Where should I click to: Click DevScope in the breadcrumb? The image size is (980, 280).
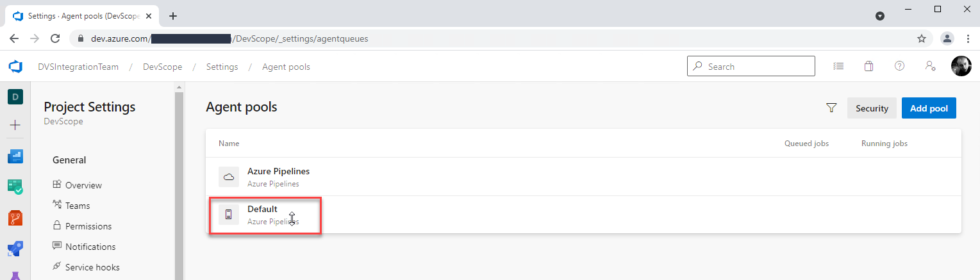pos(162,67)
